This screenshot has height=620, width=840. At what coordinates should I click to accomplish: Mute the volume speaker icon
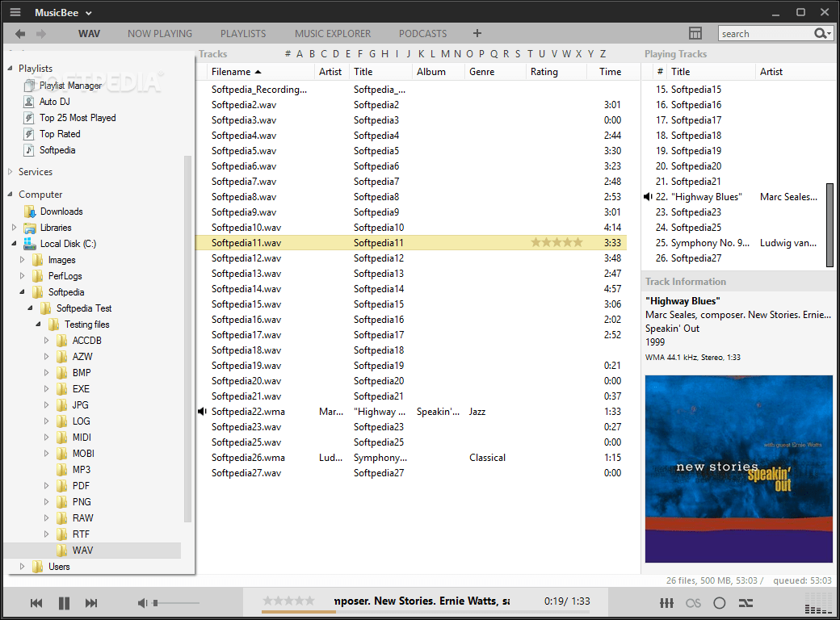(x=143, y=602)
